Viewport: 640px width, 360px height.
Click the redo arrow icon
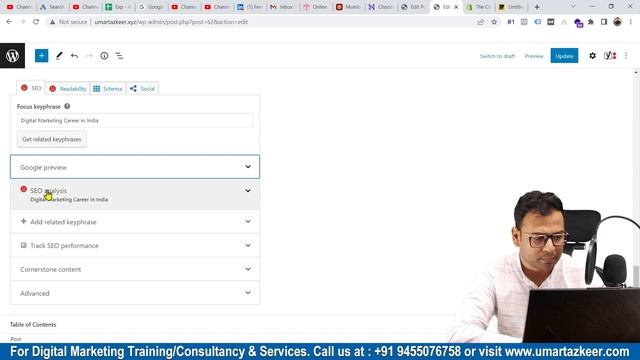click(89, 56)
